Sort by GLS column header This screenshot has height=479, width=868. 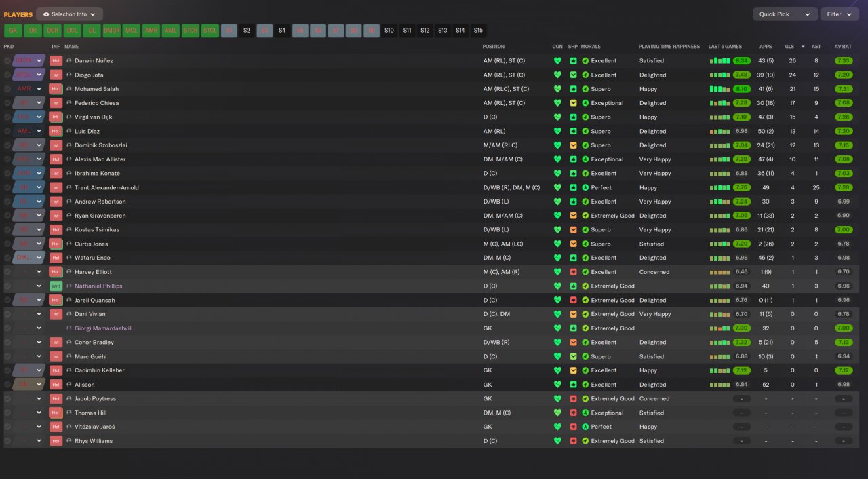pyautogui.click(x=789, y=47)
